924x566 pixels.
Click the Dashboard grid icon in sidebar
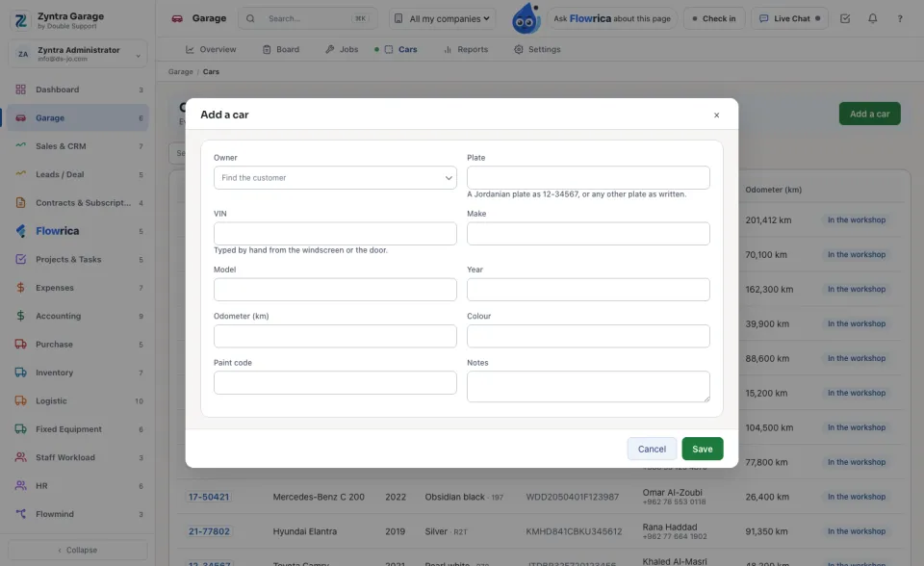click(x=20, y=90)
